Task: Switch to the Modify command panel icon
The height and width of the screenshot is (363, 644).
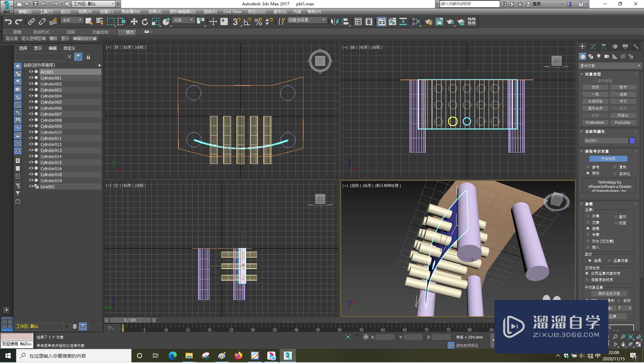Action: click(592, 46)
